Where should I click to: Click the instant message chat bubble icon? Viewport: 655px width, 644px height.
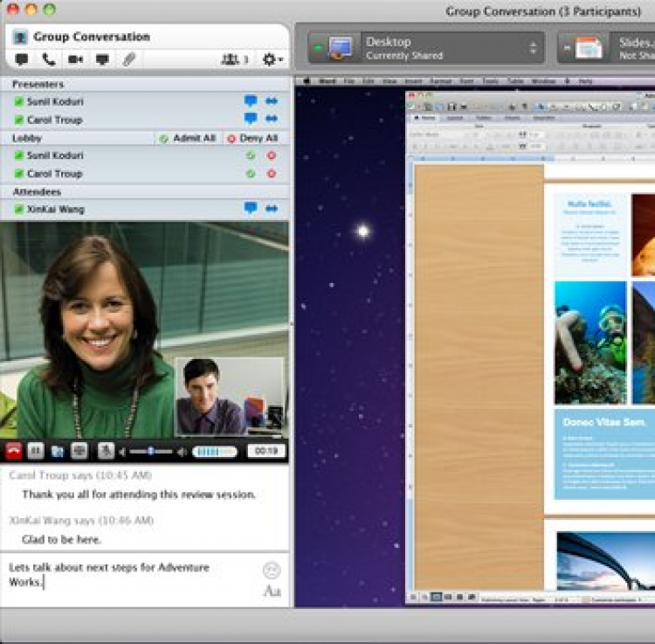coord(22,59)
